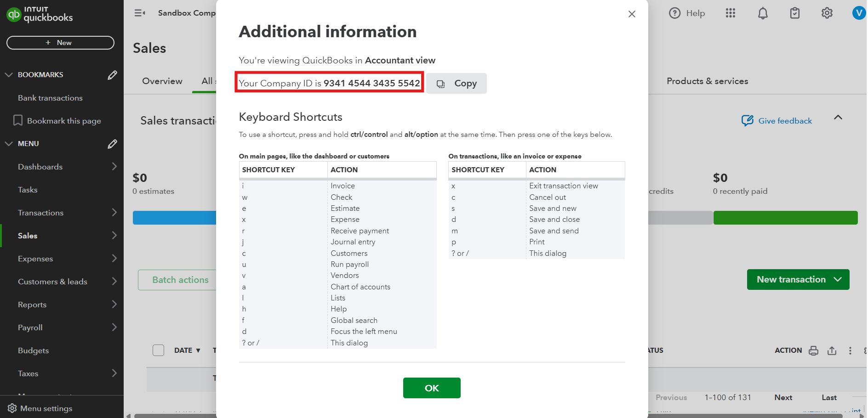Export the sales transactions list
Screen dimensions: 868x418
tap(832, 350)
